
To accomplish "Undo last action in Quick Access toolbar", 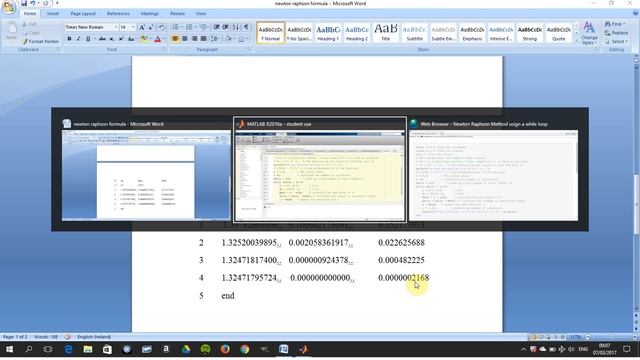I will (33, 4).
